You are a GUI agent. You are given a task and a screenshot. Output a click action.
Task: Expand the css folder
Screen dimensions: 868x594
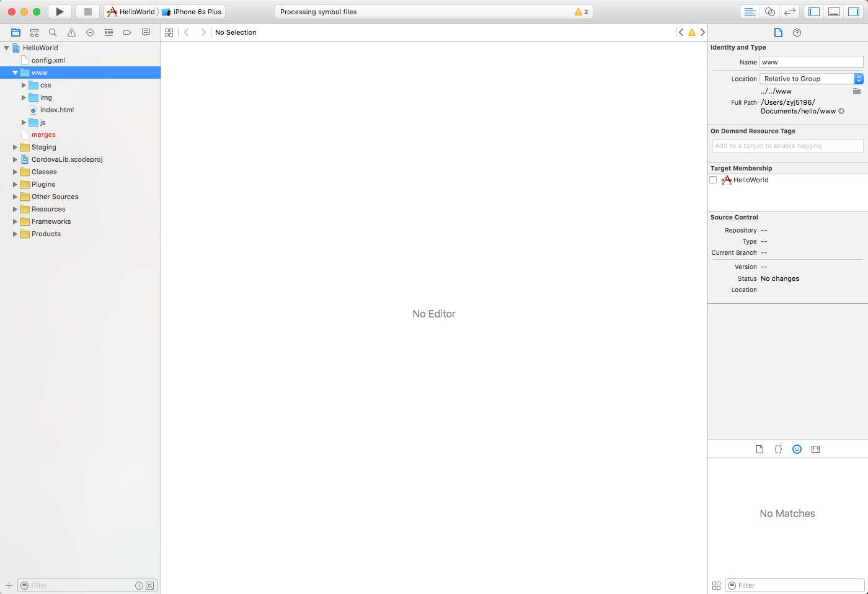coord(24,85)
